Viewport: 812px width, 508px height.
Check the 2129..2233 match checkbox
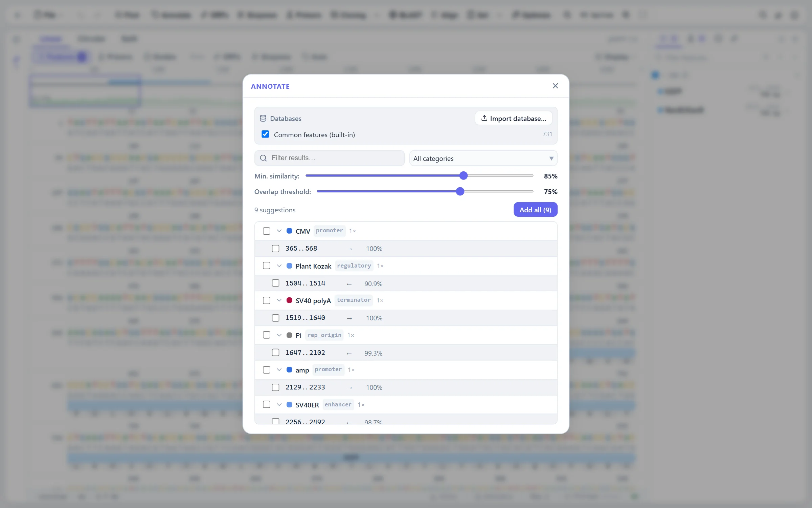(x=276, y=387)
